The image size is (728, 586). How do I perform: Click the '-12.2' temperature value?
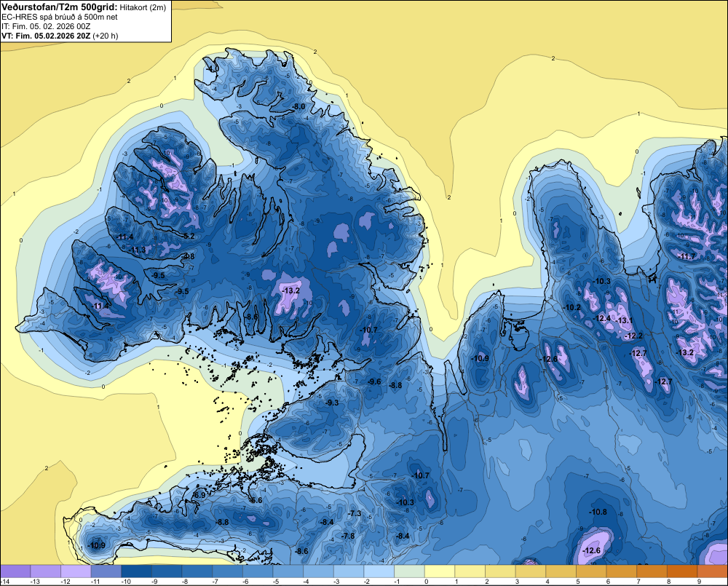click(x=634, y=336)
